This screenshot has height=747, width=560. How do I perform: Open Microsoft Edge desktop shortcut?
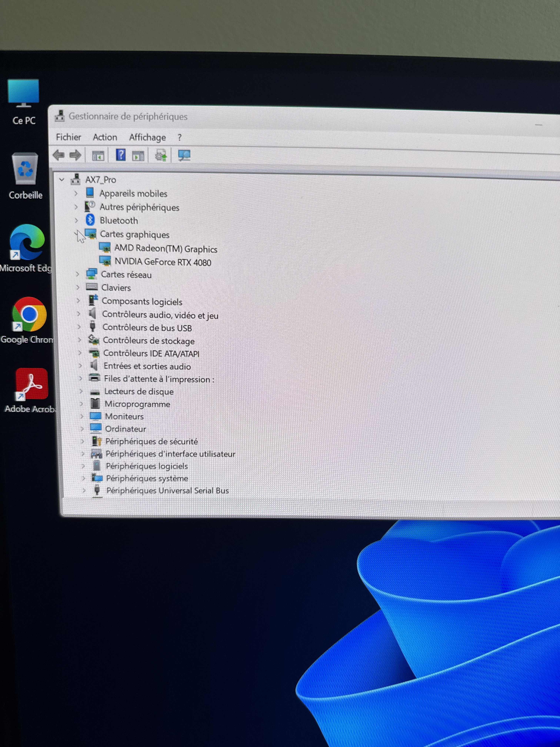[27, 242]
